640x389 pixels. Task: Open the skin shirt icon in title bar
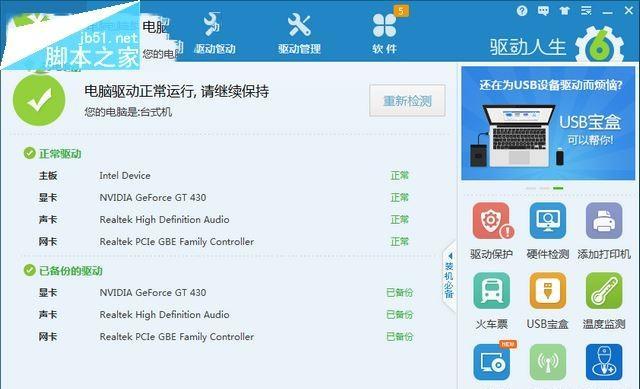(x=565, y=11)
